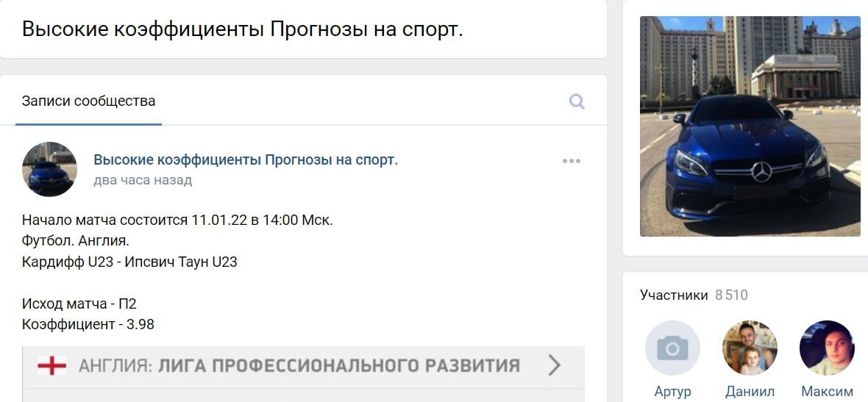Open Даниил's profile photo

pos(750,348)
